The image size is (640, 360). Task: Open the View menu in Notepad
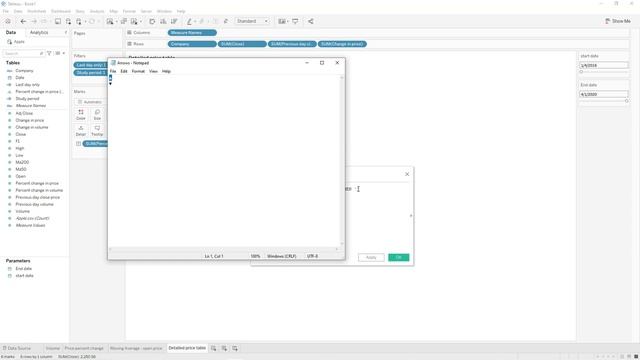click(153, 71)
